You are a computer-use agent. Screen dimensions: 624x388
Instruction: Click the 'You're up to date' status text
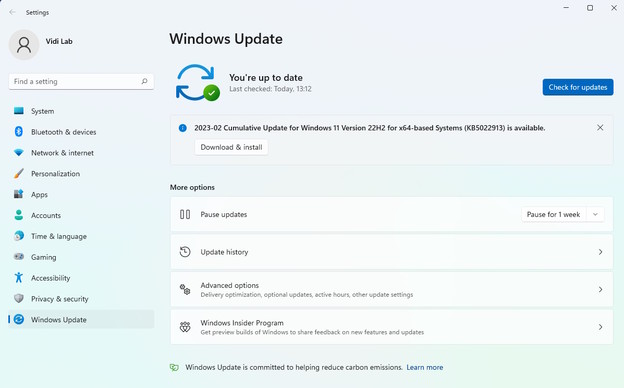pos(266,78)
